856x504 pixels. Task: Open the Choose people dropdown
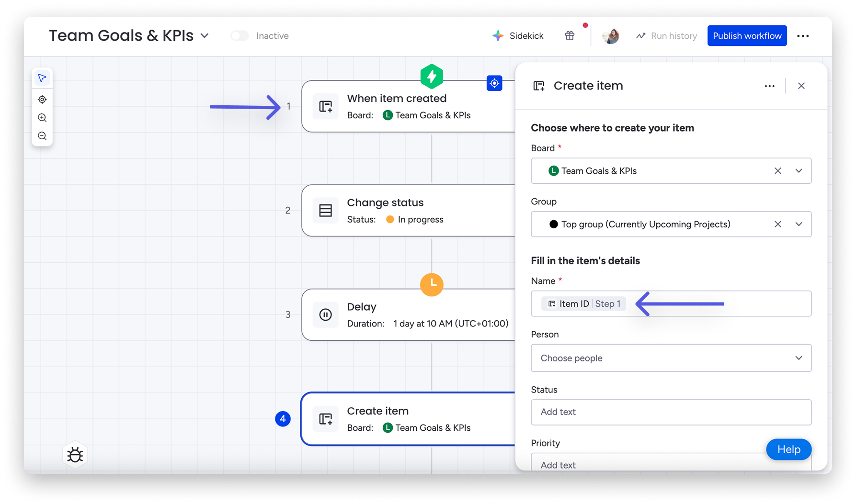(x=671, y=358)
